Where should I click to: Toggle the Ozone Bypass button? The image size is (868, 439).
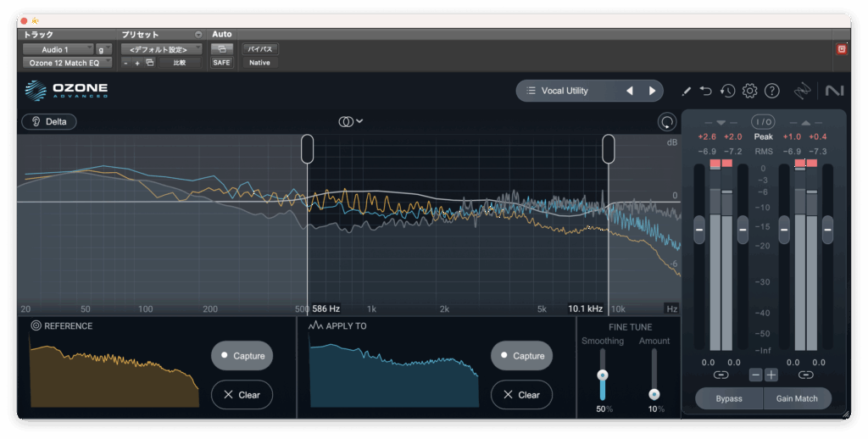click(728, 398)
